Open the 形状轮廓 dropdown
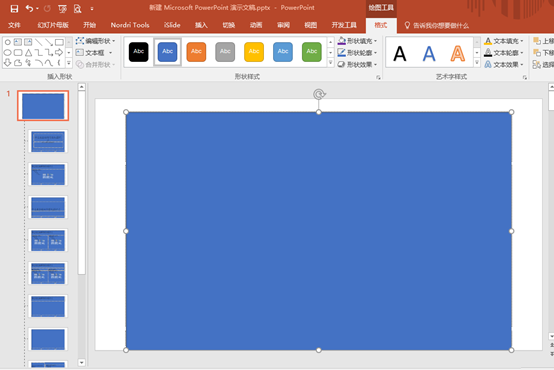This screenshot has width=554, height=370. (x=357, y=53)
